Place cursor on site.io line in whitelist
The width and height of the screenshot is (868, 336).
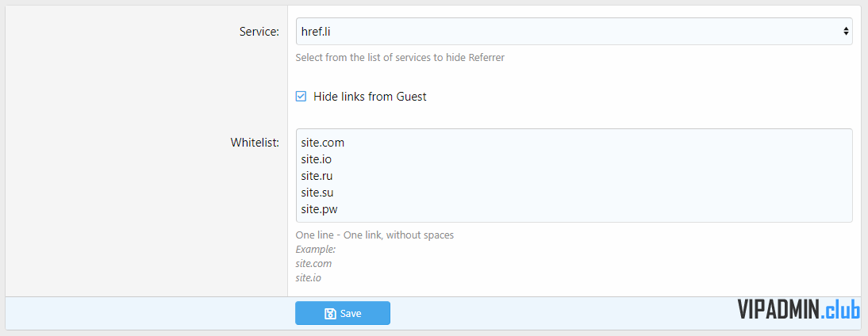[x=316, y=160]
